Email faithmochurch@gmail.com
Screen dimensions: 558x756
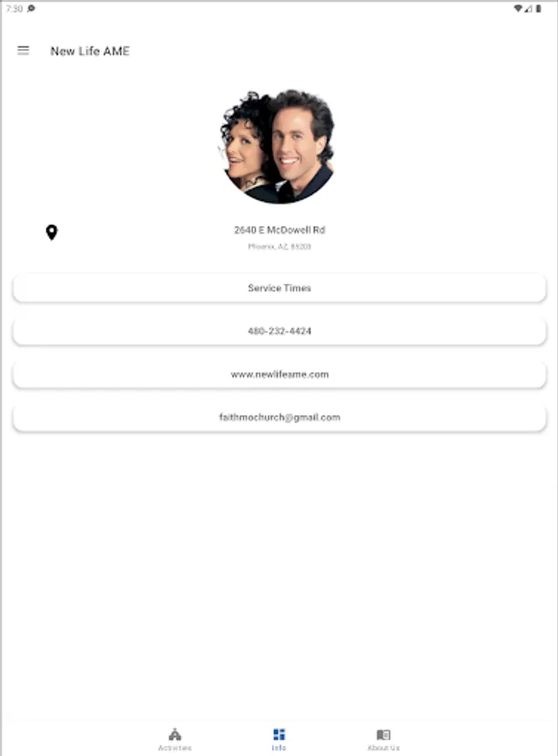(x=279, y=417)
